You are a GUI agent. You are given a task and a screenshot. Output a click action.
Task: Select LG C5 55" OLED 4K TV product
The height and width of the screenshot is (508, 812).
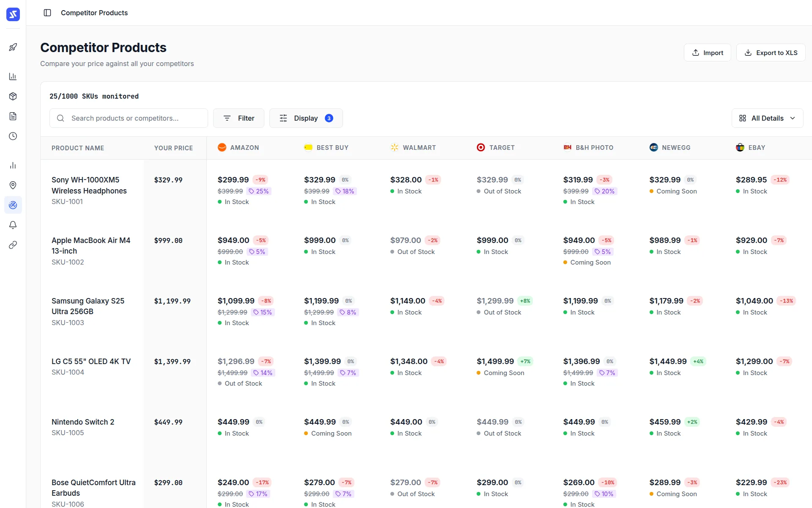click(x=91, y=362)
